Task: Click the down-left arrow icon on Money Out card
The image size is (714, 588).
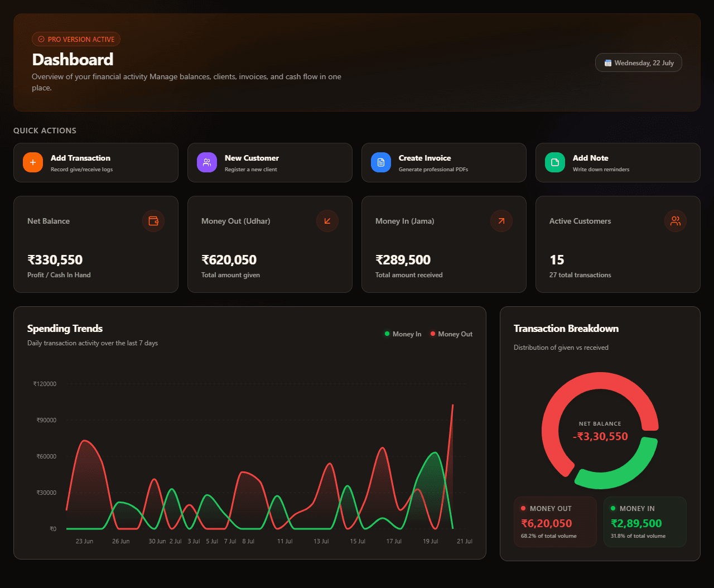Action: (x=327, y=221)
